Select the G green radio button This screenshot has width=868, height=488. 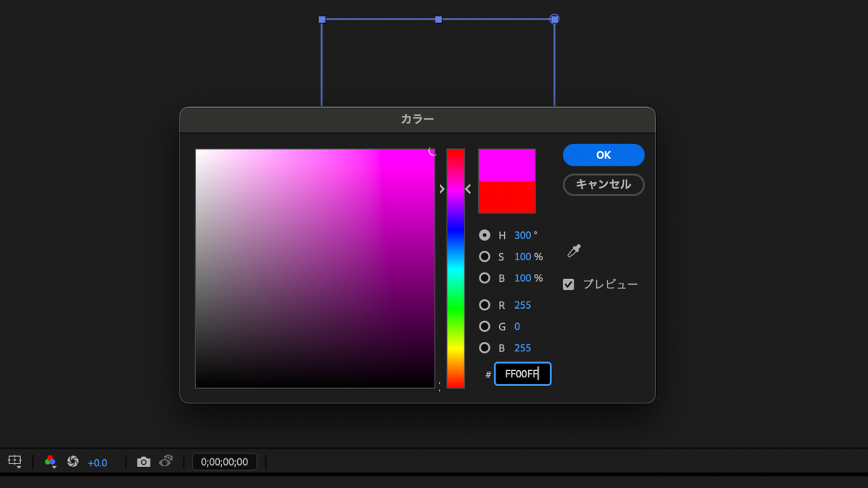[485, 327]
